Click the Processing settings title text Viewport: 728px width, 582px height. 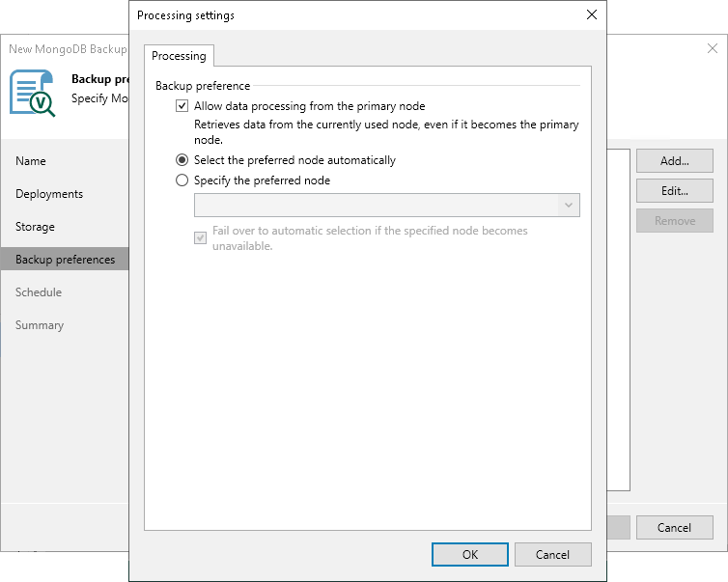pyautogui.click(x=185, y=15)
